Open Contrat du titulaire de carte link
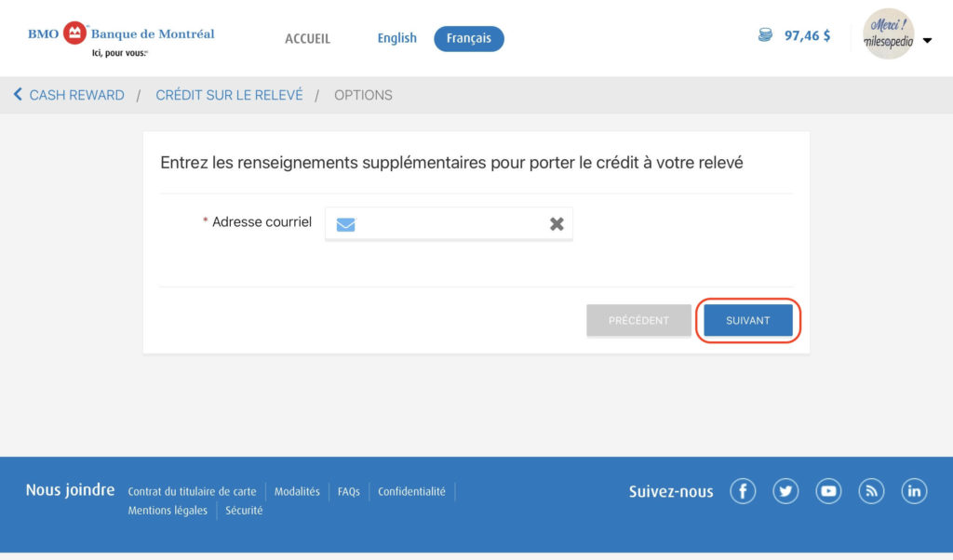Image resolution: width=953 pixels, height=560 pixels. click(192, 491)
